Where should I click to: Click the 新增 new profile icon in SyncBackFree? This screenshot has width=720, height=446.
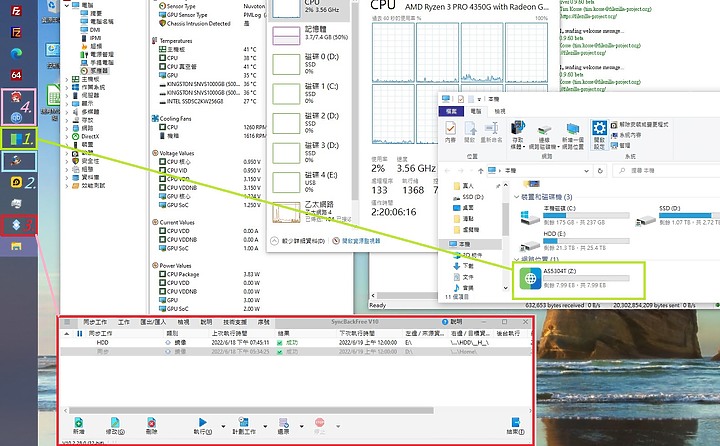coord(79,425)
